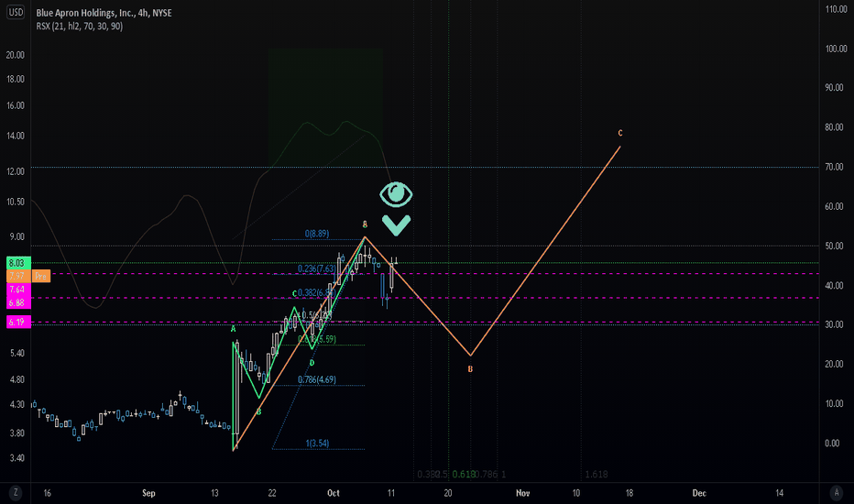
Task: Select the magenta 7.64 price level label
Action: pyautogui.click(x=18, y=290)
